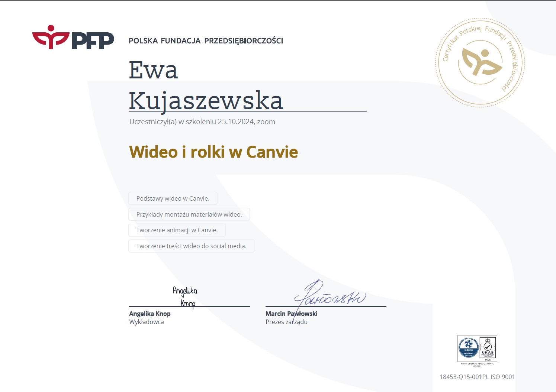
Task: Click the surname 'Kujaszewska'
Action: pyautogui.click(x=206, y=101)
